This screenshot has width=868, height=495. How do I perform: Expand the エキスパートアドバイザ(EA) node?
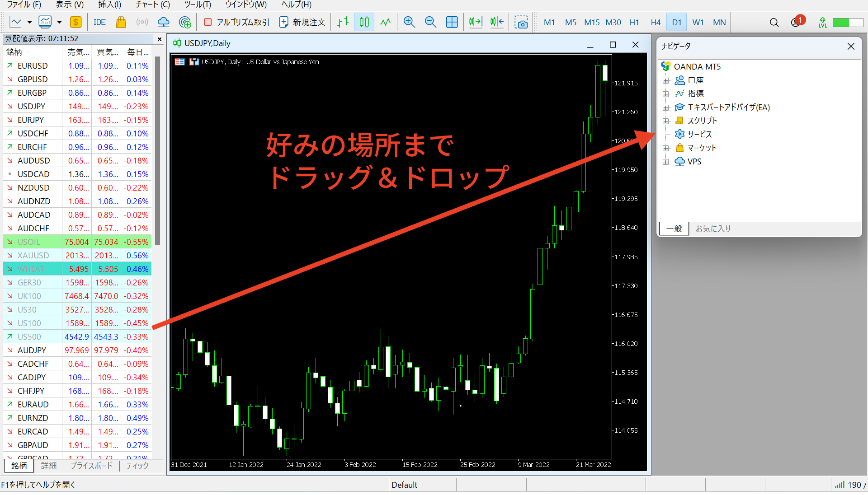[x=665, y=107]
